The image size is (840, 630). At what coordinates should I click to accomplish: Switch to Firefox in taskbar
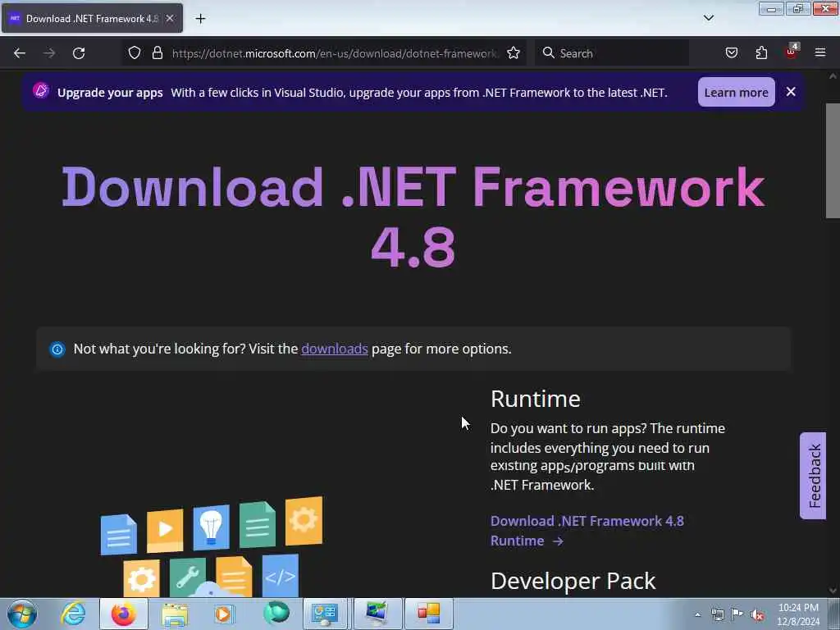point(123,614)
